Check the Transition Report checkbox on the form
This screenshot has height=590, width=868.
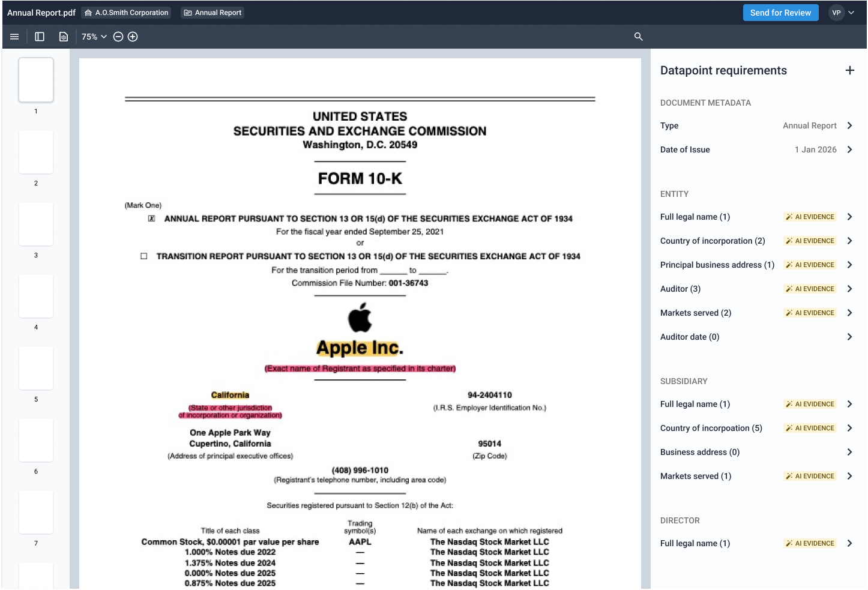[143, 256]
